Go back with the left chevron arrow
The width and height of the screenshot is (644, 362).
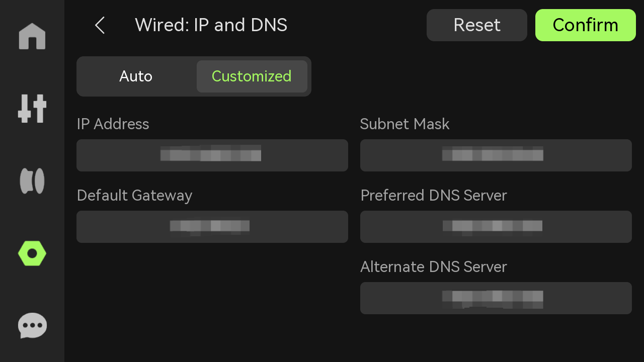tap(100, 25)
